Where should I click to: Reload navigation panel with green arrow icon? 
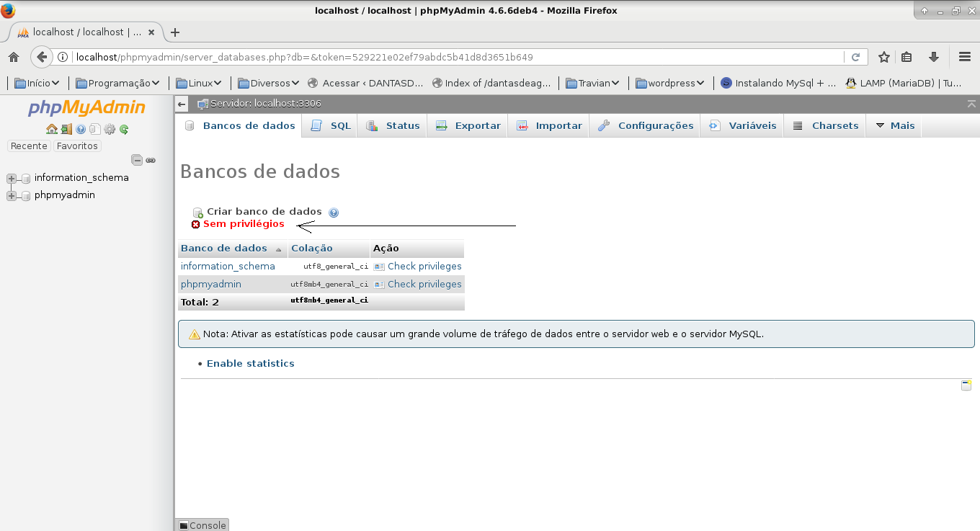pyautogui.click(x=124, y=129)
